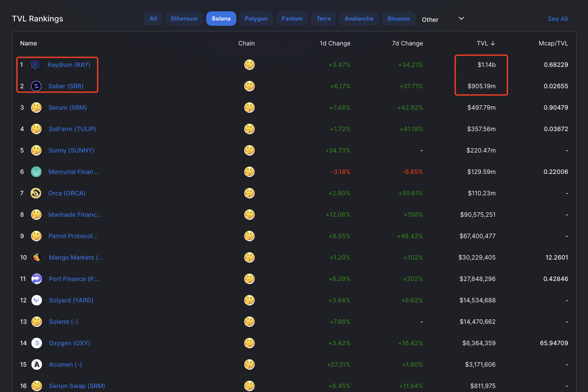Switch to the Binance tab
588x392 pixels.
[x=399, y=19]
